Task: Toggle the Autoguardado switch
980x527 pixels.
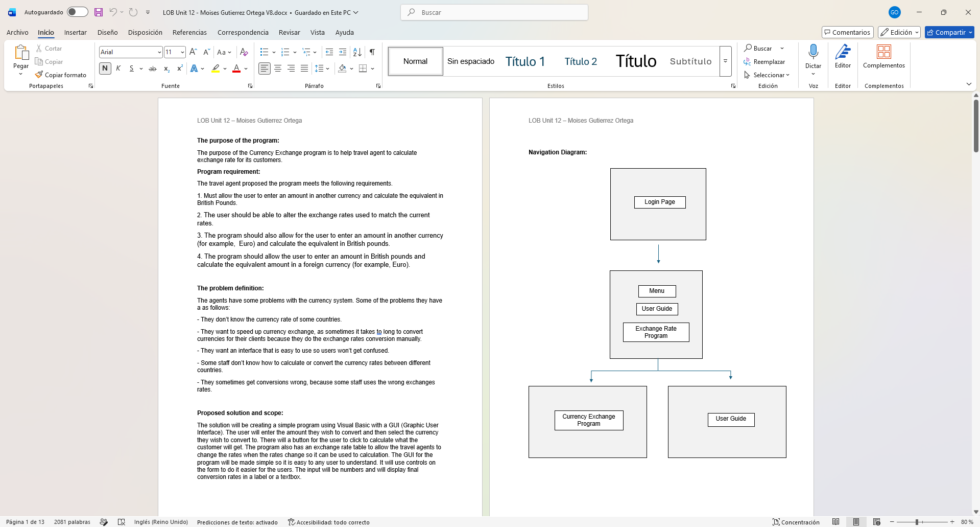Action: pyautogui.click(x=77, y=12)
